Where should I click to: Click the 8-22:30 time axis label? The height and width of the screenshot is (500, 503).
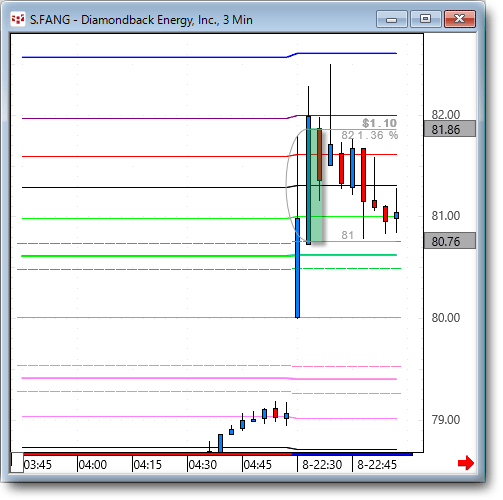(322, 464)
